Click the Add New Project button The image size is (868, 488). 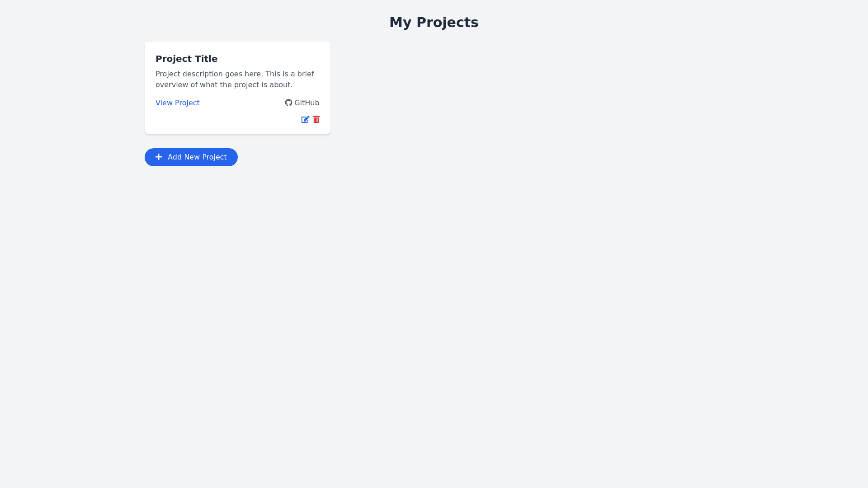point(191,157)
